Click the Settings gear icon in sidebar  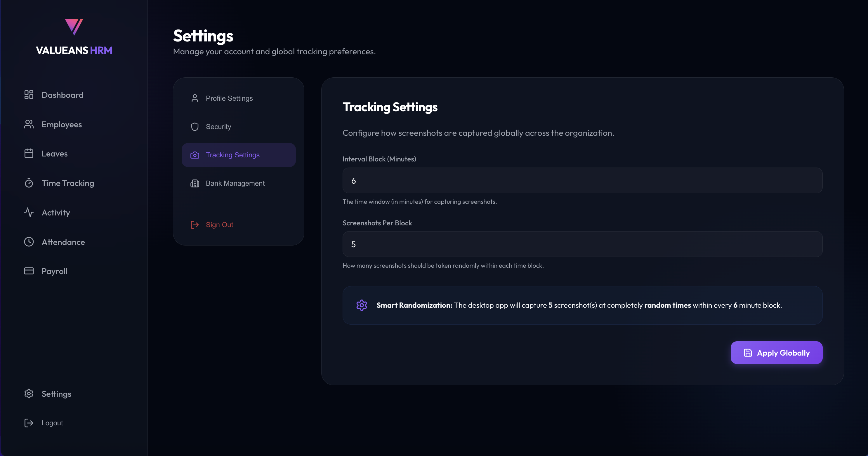click(29, 394)
